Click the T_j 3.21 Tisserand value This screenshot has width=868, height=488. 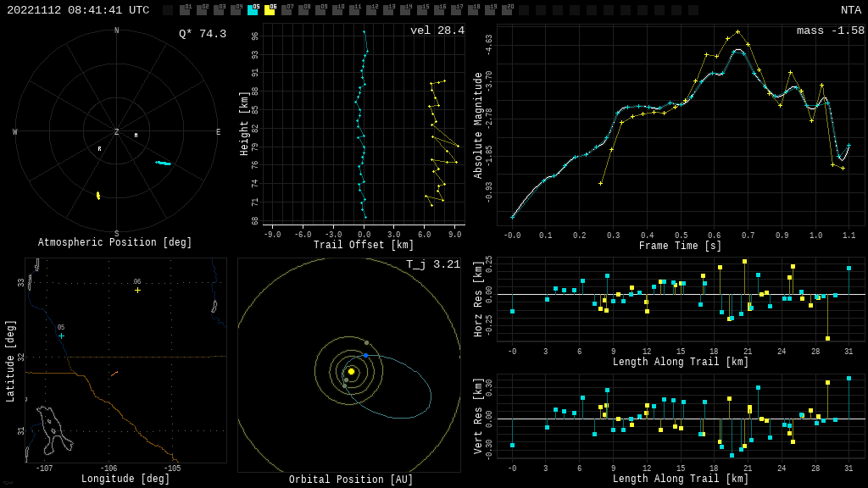click(x=432, y=264)
